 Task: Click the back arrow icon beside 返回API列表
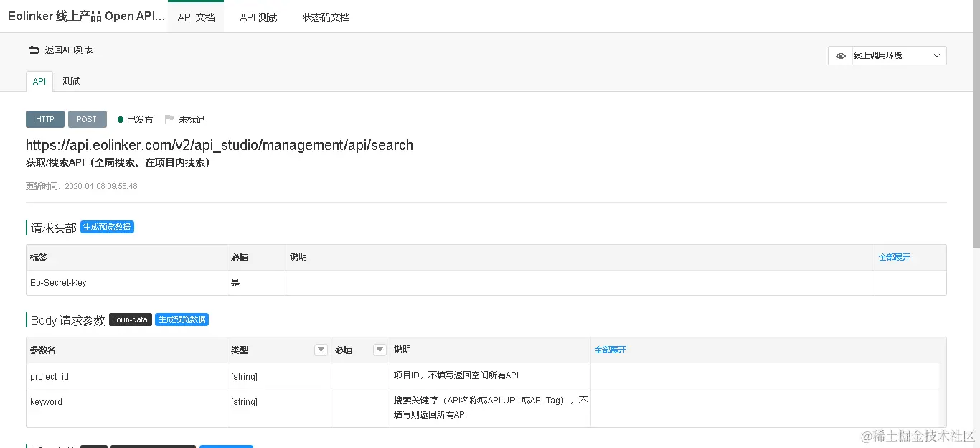[x=34, y=50]
